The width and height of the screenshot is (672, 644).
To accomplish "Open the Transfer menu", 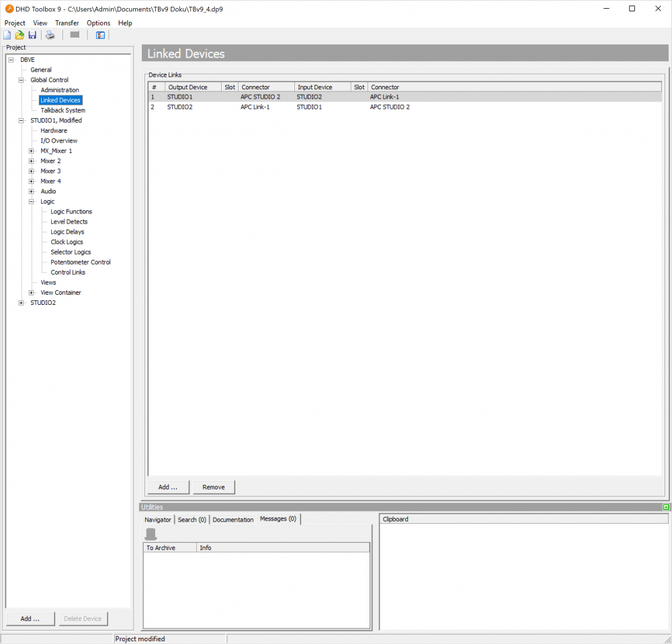I will pyautogui.click(x=67, y=23).
